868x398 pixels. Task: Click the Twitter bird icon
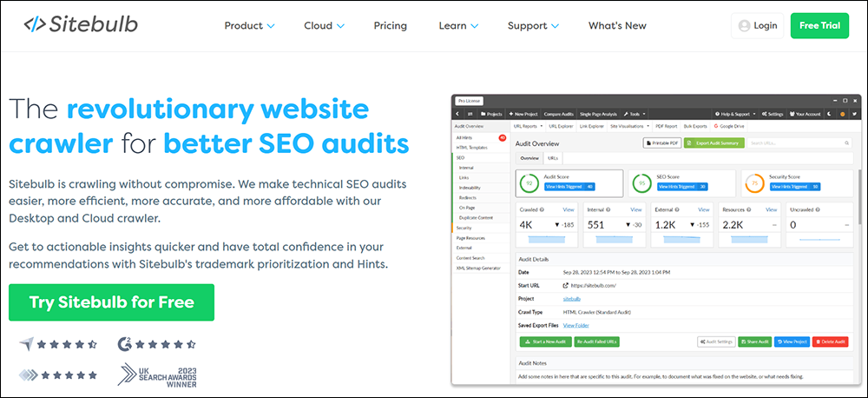tap(854, 114)
